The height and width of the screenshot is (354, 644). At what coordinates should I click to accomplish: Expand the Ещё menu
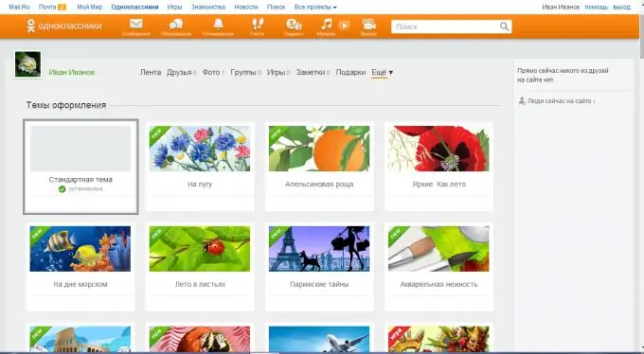382,72
